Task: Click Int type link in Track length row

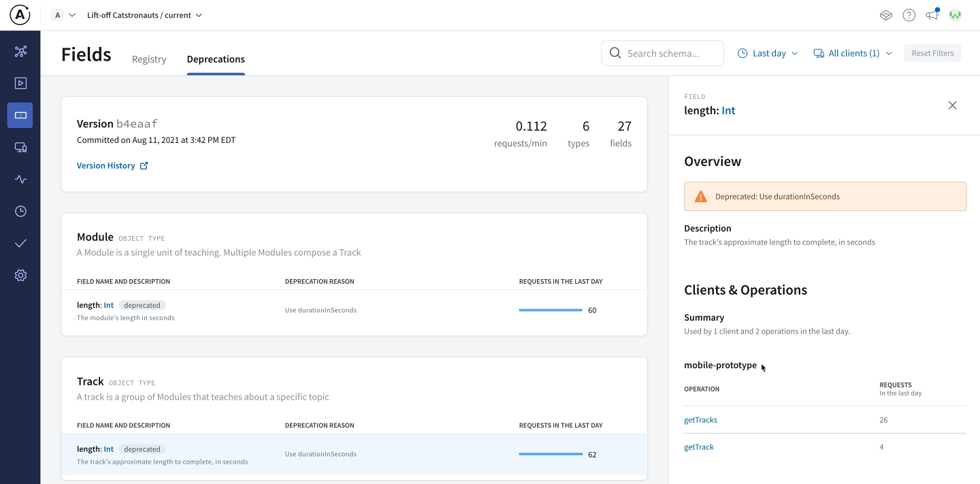Action: point(108,449)
